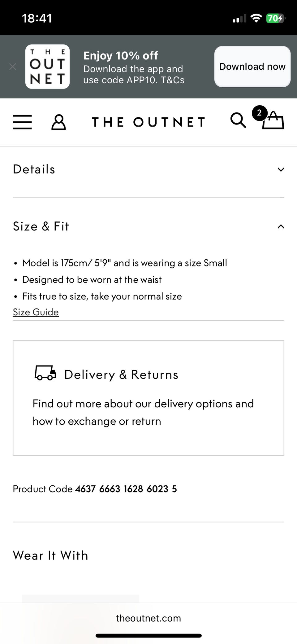297x644 pixels.
Task: Tap the theoutnet.com address bar
Action: [x=148, y=618]
